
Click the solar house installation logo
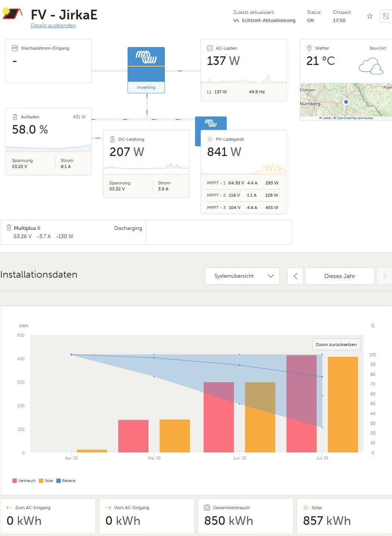pos(13,14)
